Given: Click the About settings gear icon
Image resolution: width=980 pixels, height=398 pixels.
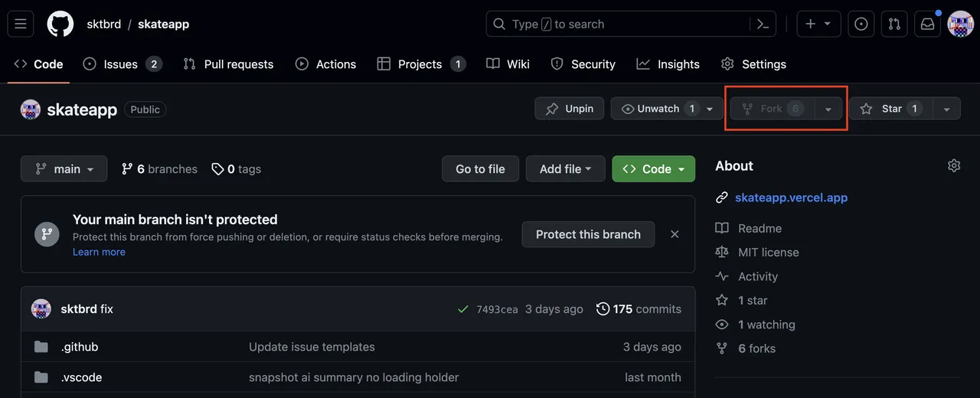Looking at the screenshot, I should pyautogui.click(x=954, y=165).
